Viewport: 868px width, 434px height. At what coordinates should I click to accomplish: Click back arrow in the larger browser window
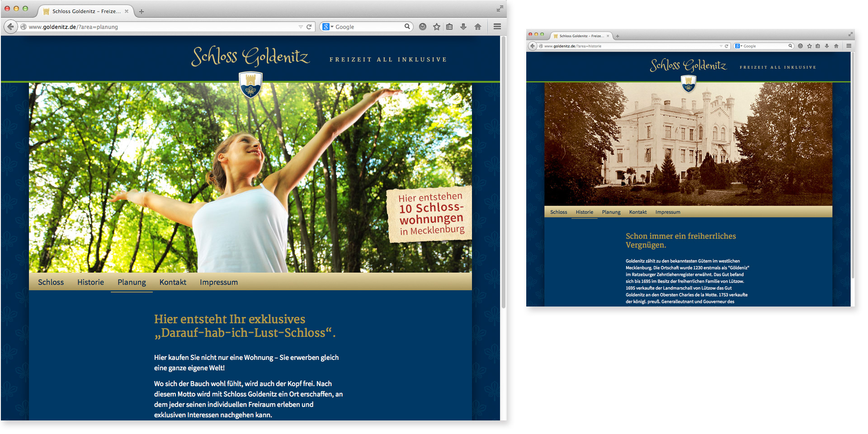click(x=10, y=27)
